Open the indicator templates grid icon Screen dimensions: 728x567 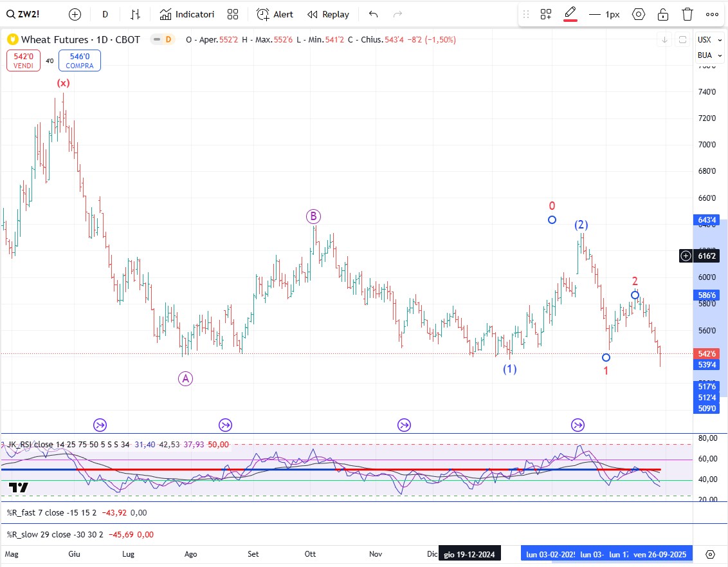(233, 14)
